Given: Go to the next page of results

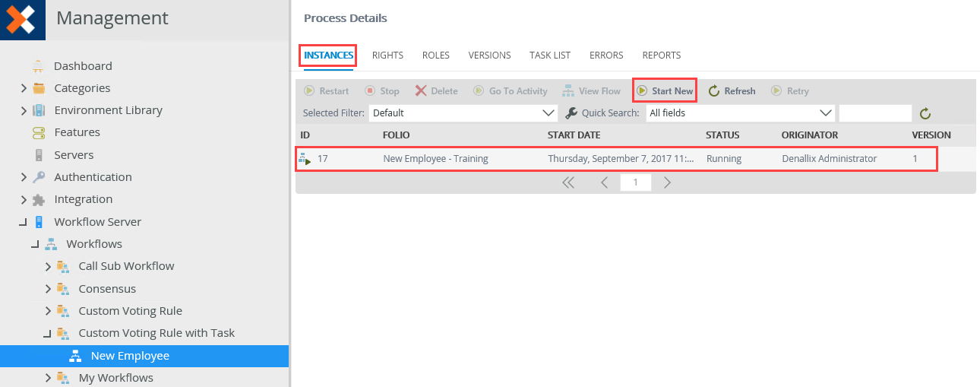Looking at the screenshot, I should [667, 182].
